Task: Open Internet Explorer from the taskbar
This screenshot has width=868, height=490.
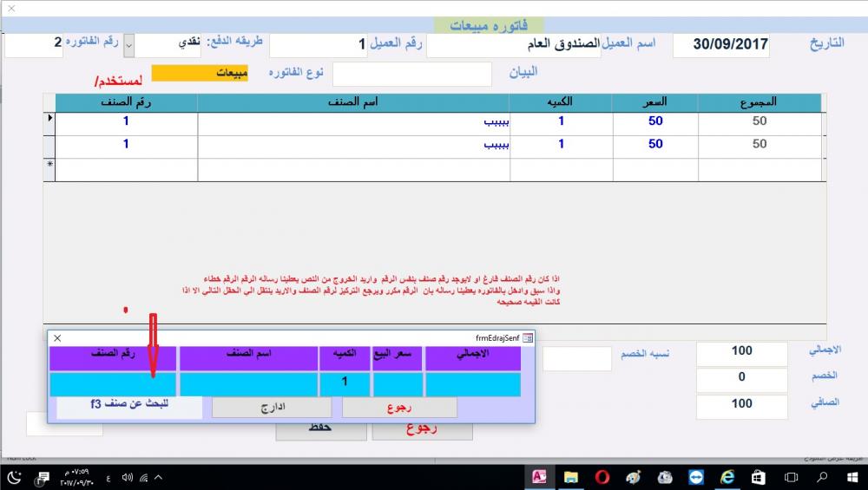Action: click(727, 477)
